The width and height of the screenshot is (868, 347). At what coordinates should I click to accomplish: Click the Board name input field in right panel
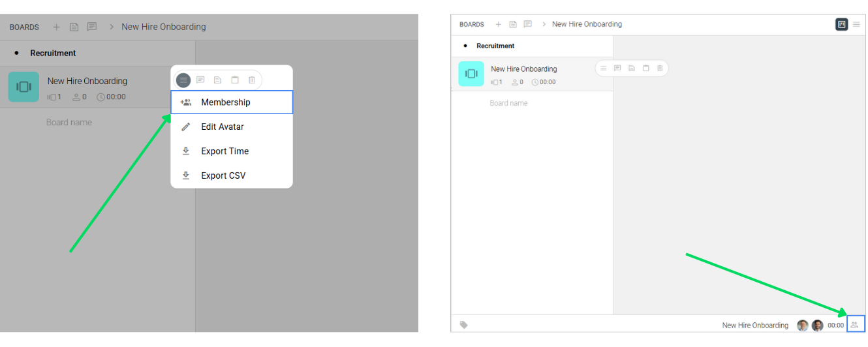[x=509, y=103]
